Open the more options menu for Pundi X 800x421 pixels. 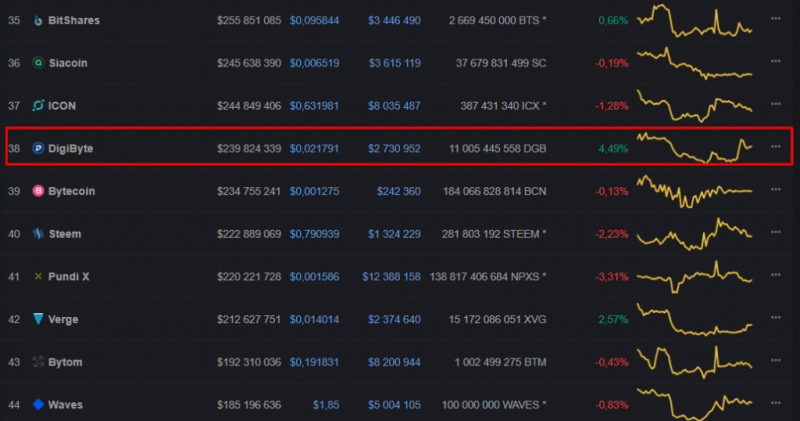776,275
